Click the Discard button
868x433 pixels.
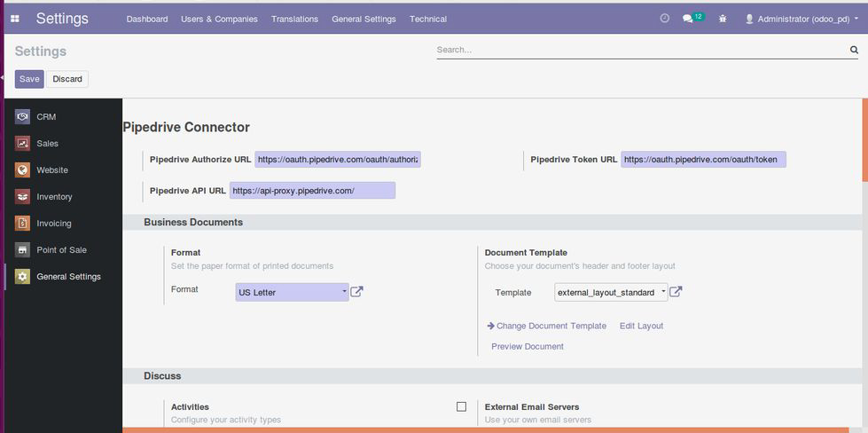(67, 79)
